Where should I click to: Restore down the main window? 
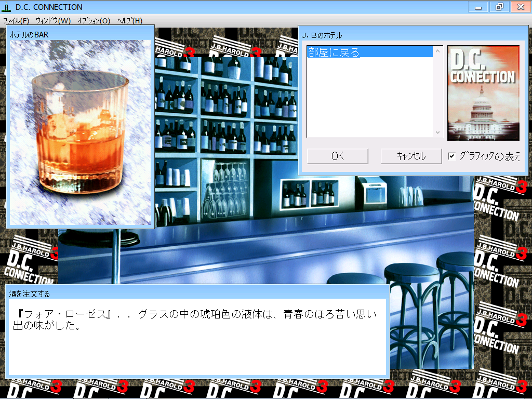tap(499, 7)
